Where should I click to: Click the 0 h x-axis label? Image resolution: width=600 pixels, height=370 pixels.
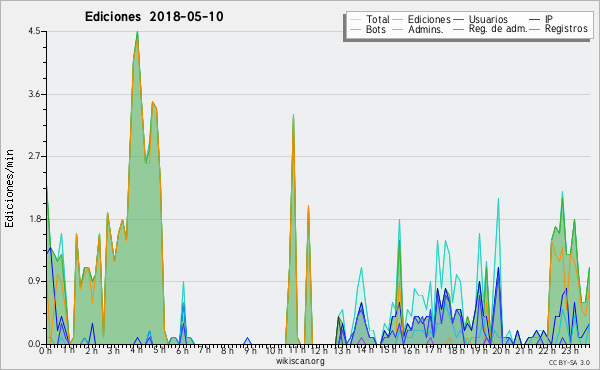click(x=45, y=350)
